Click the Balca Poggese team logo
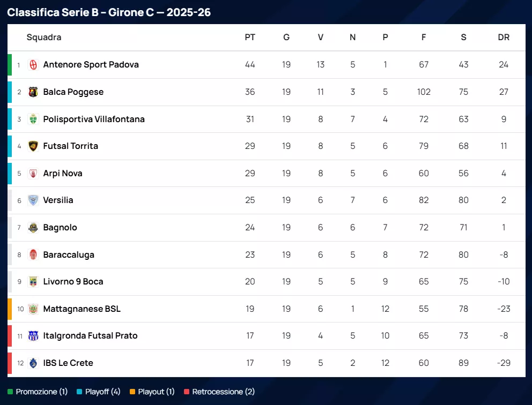 pyautogui.click(x=33, y=92)
